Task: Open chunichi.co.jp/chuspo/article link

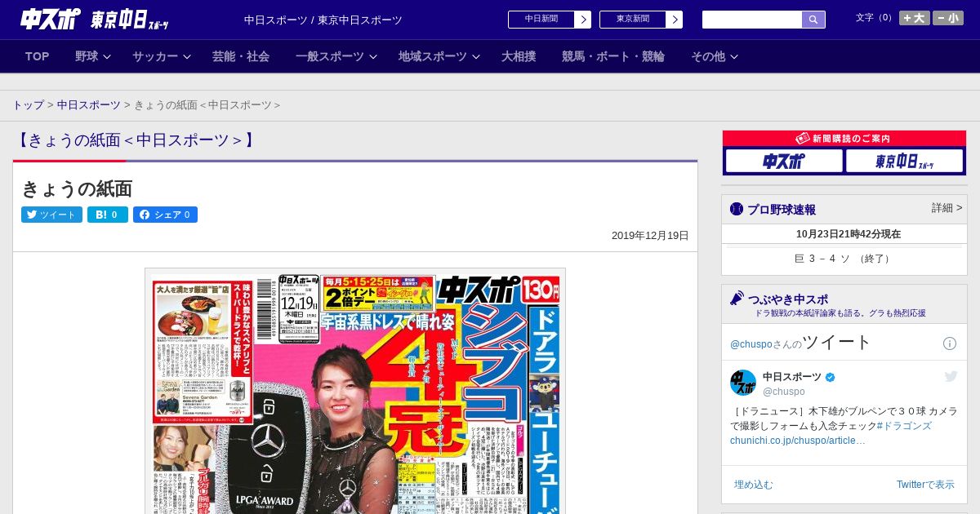Action: coord(798,441)
